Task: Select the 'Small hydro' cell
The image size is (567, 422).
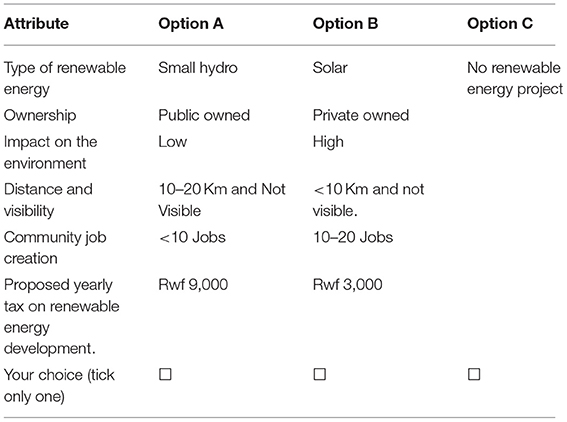Action: 198,68
